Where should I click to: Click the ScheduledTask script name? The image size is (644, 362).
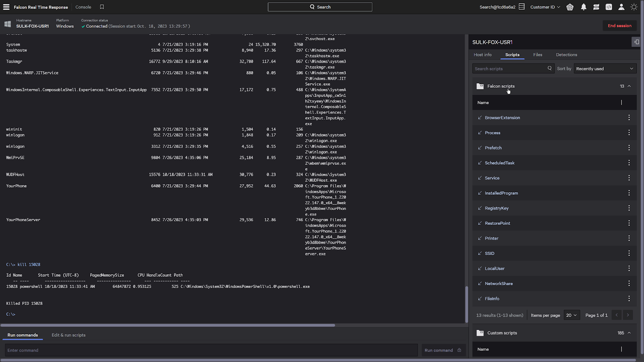point(500,163)
